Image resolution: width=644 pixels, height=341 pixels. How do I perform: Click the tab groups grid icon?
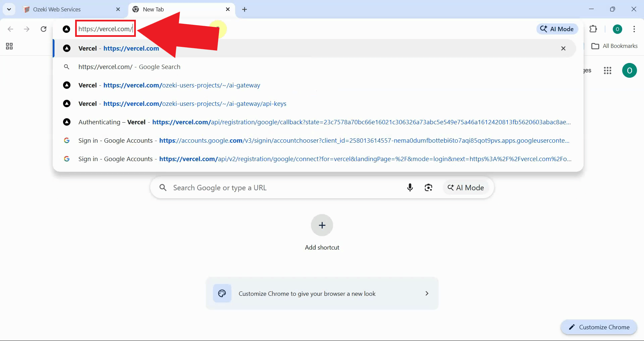click(9, 46)
